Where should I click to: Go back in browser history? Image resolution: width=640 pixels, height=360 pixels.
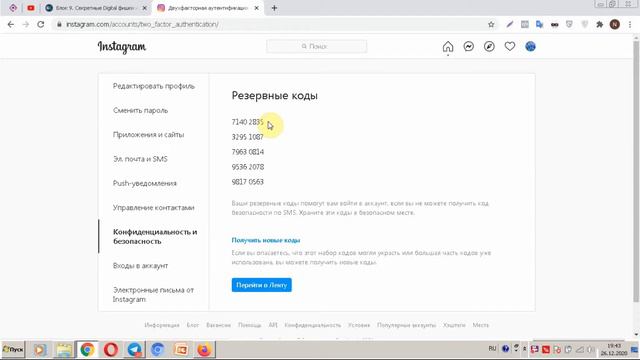[x=11, y=24]
